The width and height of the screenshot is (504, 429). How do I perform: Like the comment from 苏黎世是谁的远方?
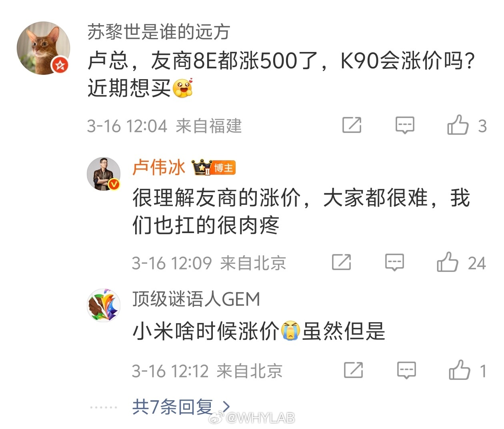[x=458, y=125]
